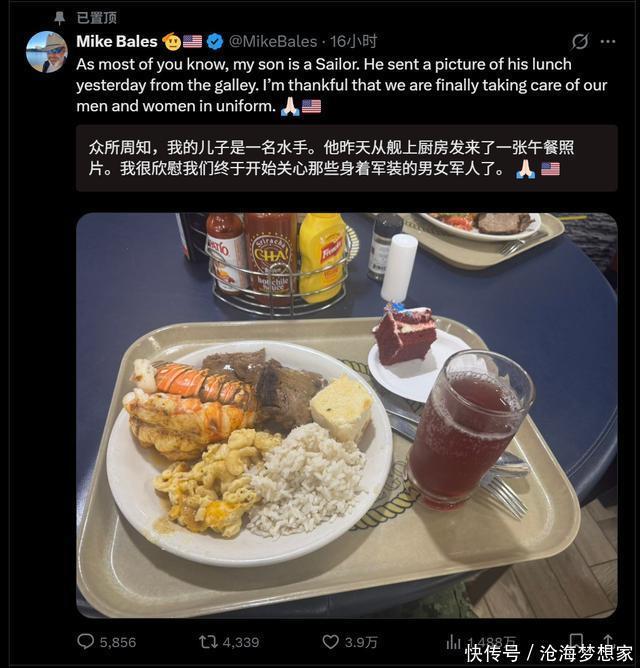Toggle the heart like button

click(x=330, y=641)
